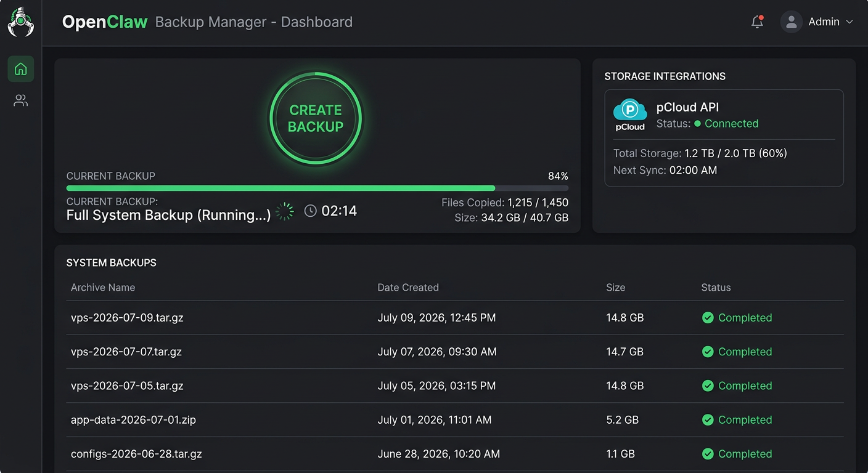This screenshot has height=473, width=868.
Task: Sort by the Status column header
Action: (x=716, y=288)
